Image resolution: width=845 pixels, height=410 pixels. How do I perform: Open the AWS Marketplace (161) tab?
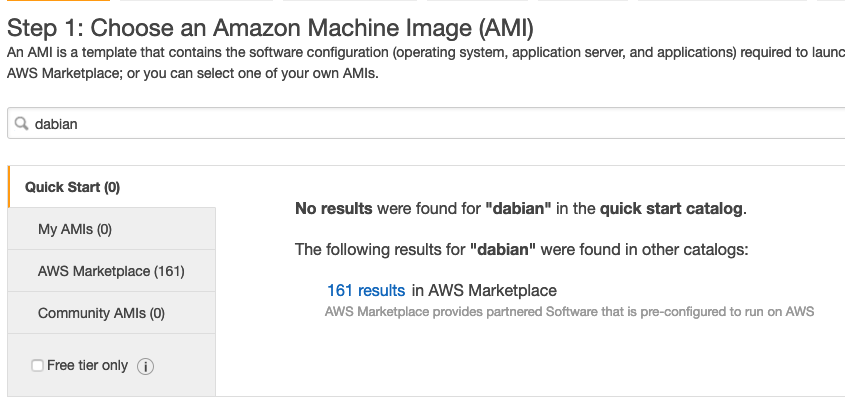[111, 271]
